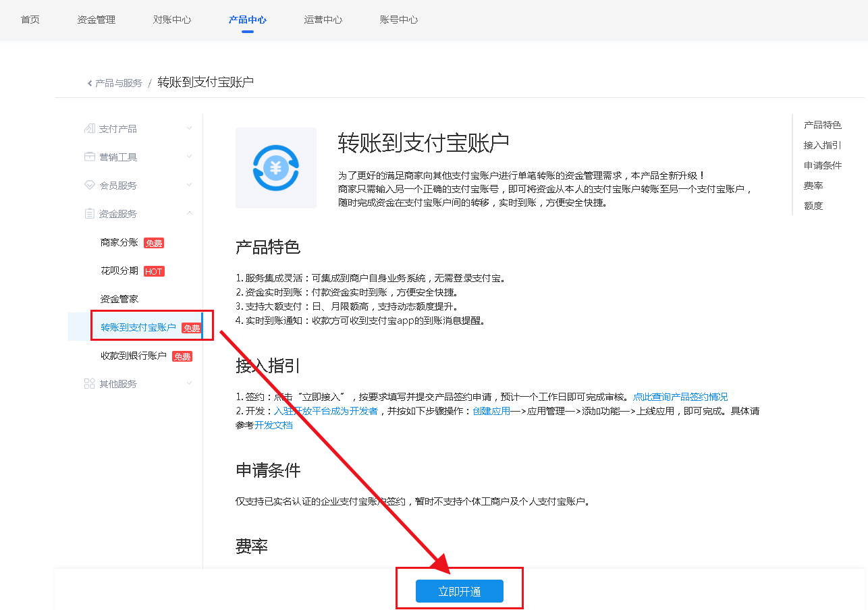The width and height of the screenshot is (868, 610).
Task: Click the page title 转账到支付宝账户 in breadcrumb
Action: point(206,82)
